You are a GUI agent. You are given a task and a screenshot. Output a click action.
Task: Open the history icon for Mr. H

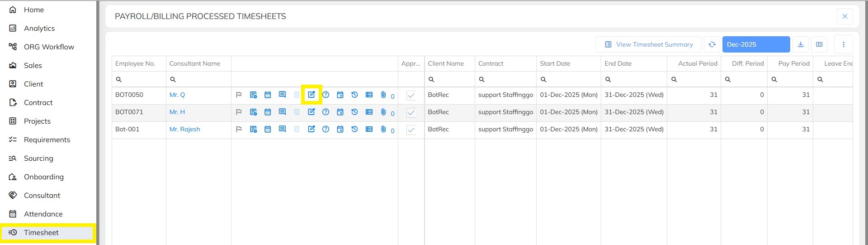tap(354, 112)
